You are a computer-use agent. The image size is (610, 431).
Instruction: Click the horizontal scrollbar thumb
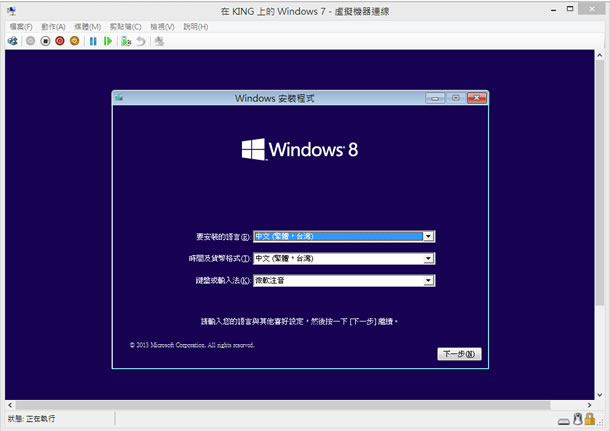283,405
